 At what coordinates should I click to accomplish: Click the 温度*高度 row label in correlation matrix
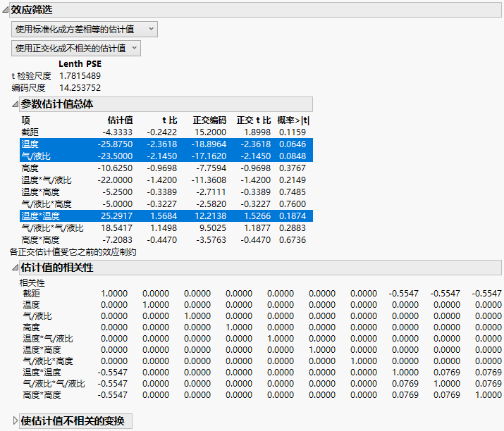click(42, 350)
